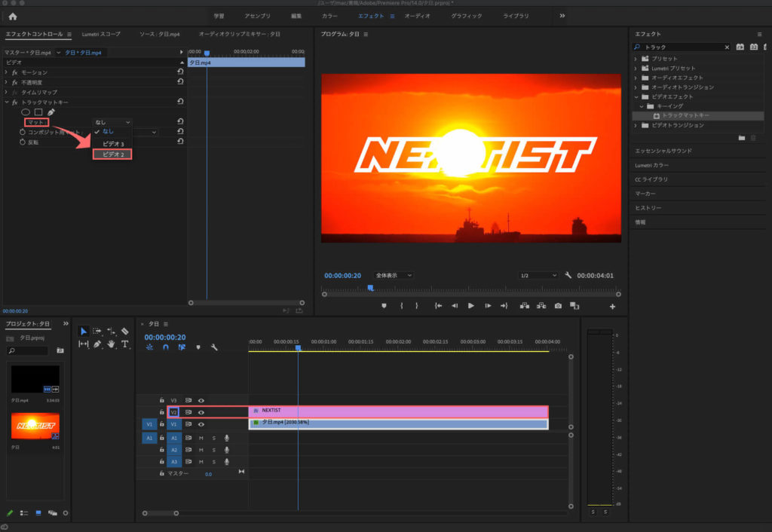Image resolution: width=772 pixels, height=532 pixels.
Task: Open the オーディオクリップミキサー tab
Action: click(239, 34)
